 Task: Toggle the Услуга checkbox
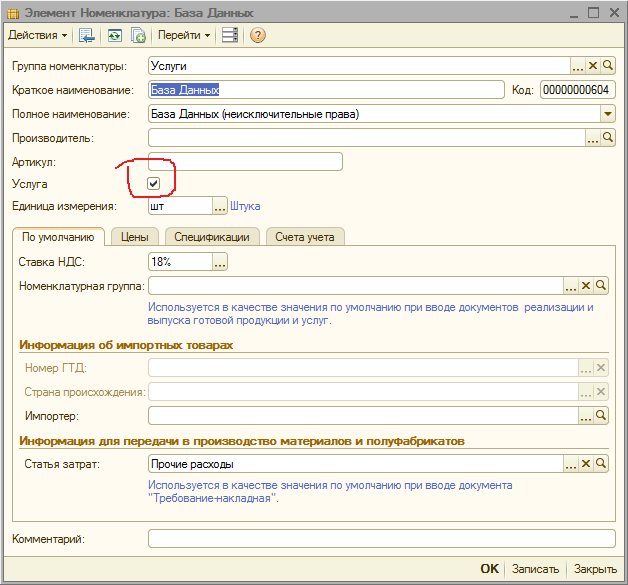pos(154,184)
